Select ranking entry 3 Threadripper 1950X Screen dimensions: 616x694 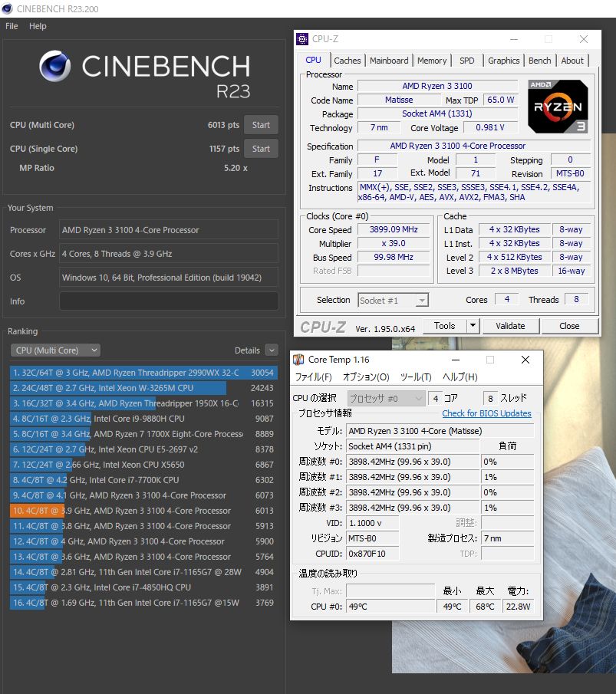point(144,403)
